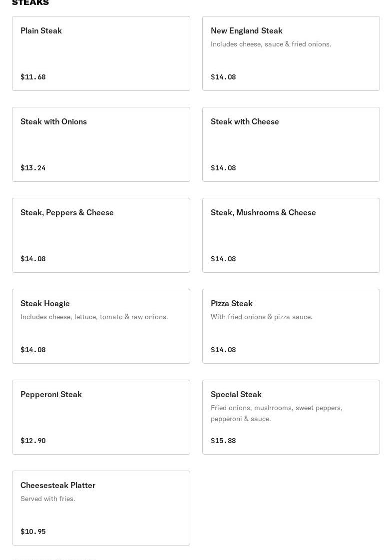Select Steak, Mushrooms & Cheese item
392x560 pixels.
pos(291,235)
